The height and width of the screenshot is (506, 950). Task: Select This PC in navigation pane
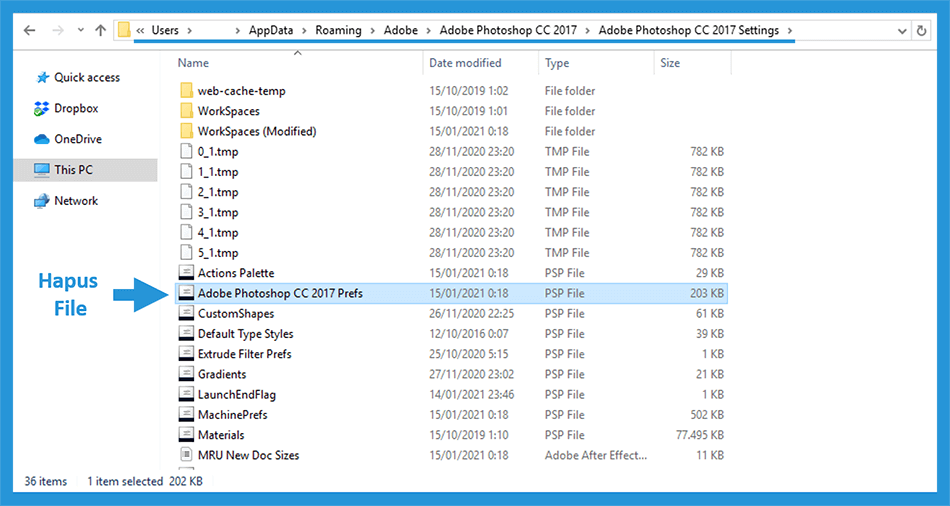[x=73, y=170]
